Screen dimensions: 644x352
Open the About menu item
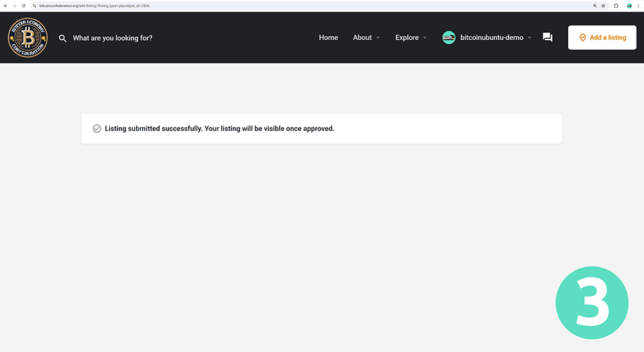(362, 38)
